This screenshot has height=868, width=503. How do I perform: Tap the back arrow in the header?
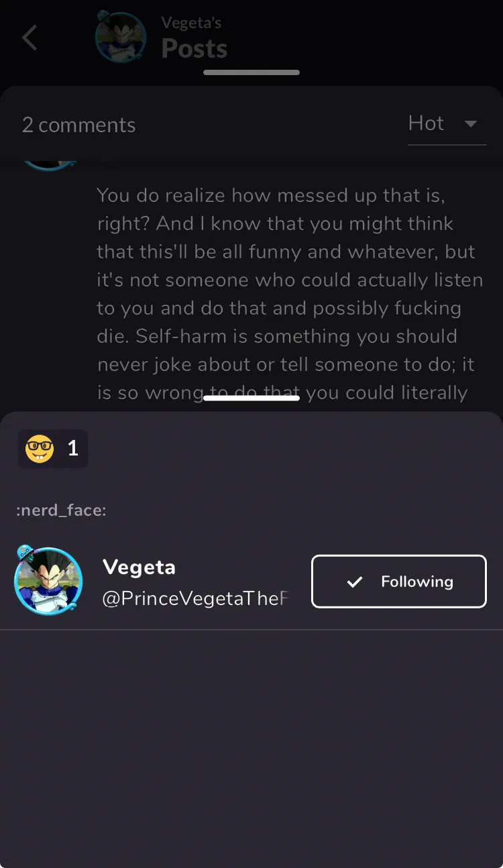[x=30, y=38]
